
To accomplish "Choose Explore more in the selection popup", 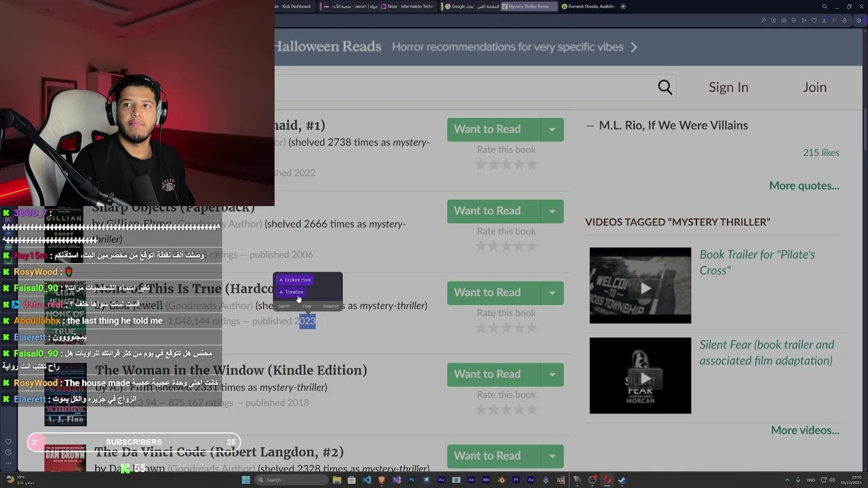I will point(295,279).
